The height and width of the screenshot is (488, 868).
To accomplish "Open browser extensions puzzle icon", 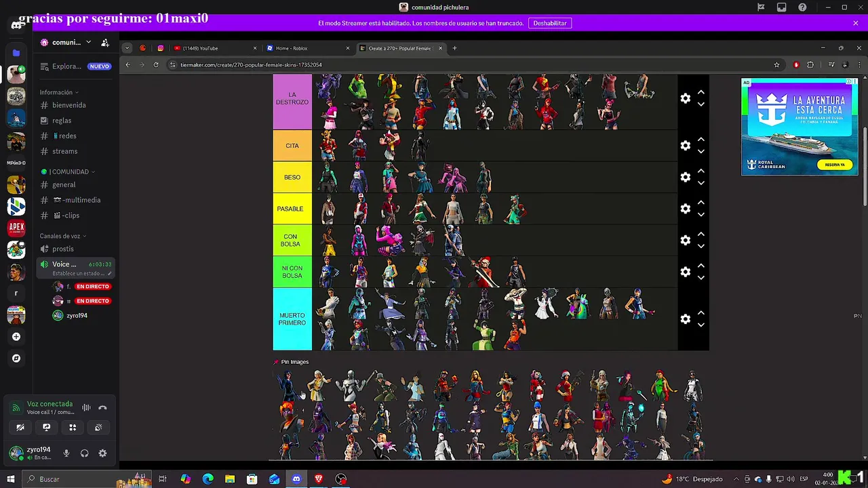I will [810, 64].
